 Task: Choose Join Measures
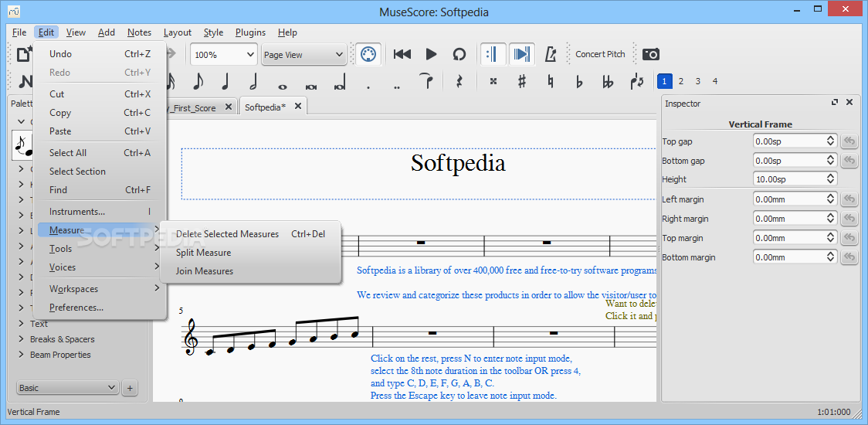coord(250,271)
